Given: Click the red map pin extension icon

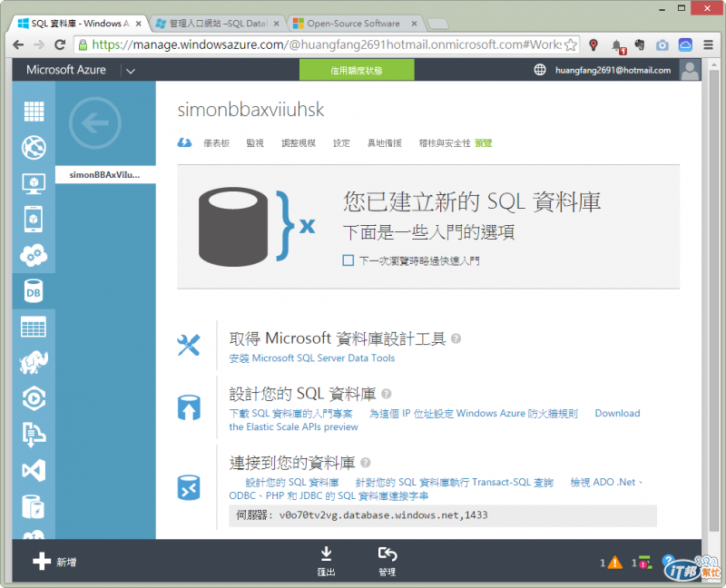Looking at the screenshot, I should tap(594, 44).
